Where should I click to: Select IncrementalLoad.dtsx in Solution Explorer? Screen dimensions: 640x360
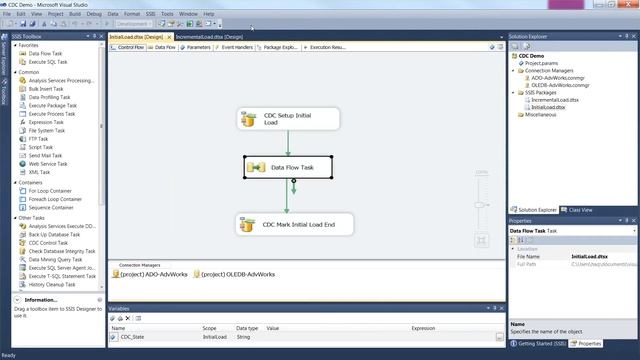click(x=551, y=100)
